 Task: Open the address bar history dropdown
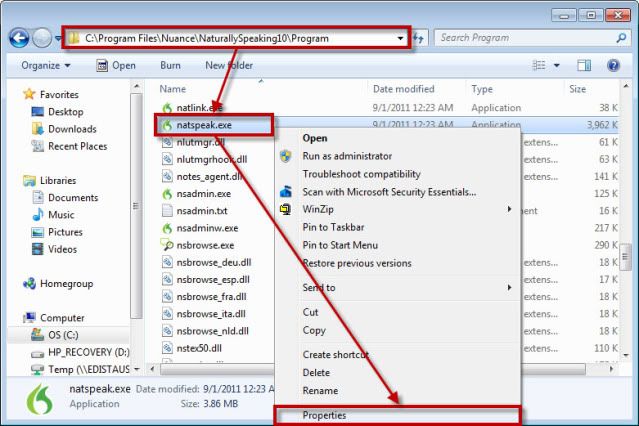400,38
